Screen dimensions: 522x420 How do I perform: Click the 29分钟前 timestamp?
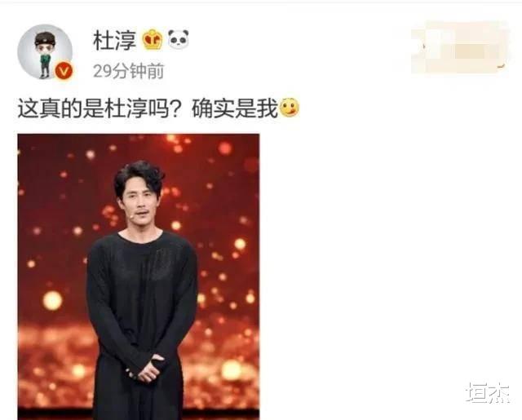129,71
